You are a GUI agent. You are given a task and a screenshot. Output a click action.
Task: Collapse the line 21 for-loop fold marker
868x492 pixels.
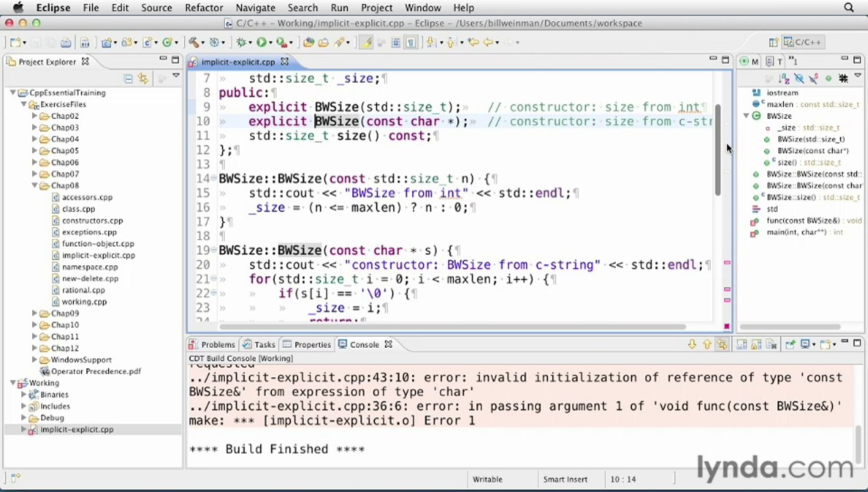214,279
